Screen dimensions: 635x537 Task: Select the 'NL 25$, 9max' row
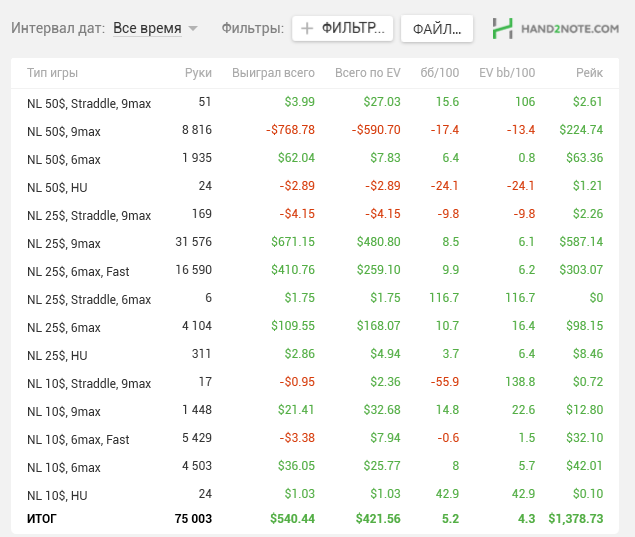coord(315,243)
